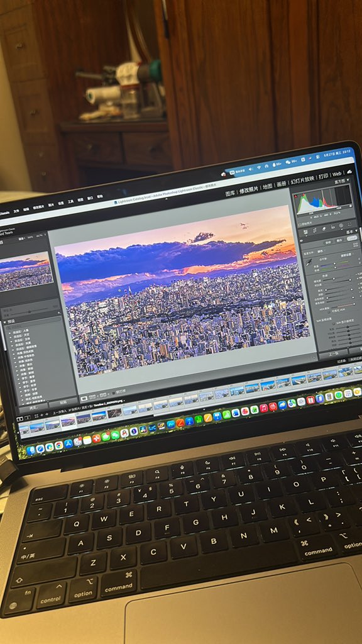Switch to the Web module
This screenshot has width=362, height=644.
pyautogui.click(x=337, y=174)
